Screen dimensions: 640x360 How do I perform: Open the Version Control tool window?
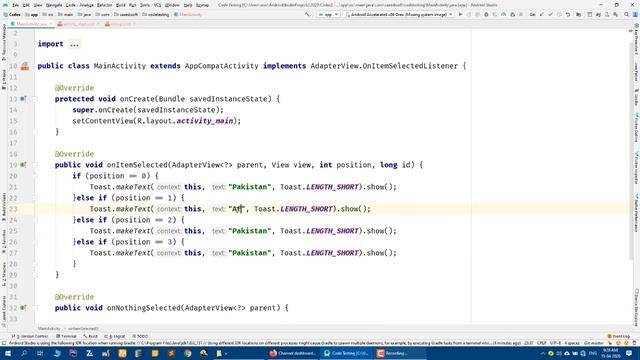coord(30,336)
